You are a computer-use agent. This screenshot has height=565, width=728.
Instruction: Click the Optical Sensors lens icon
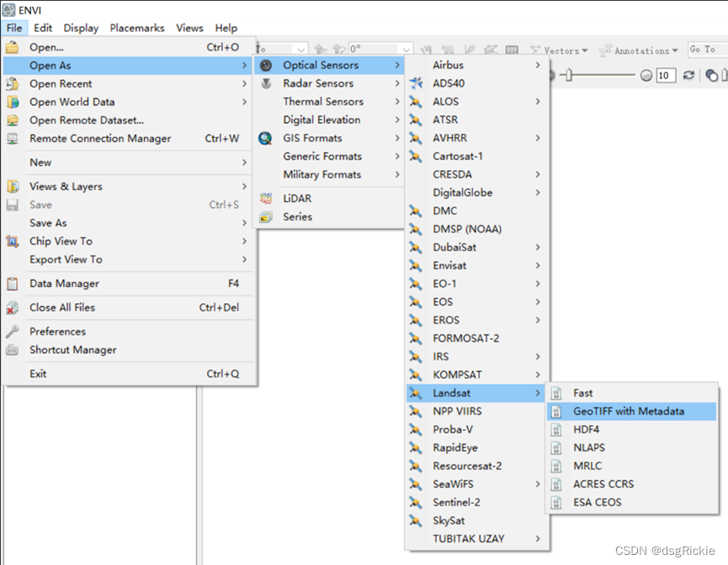point(266,65)
